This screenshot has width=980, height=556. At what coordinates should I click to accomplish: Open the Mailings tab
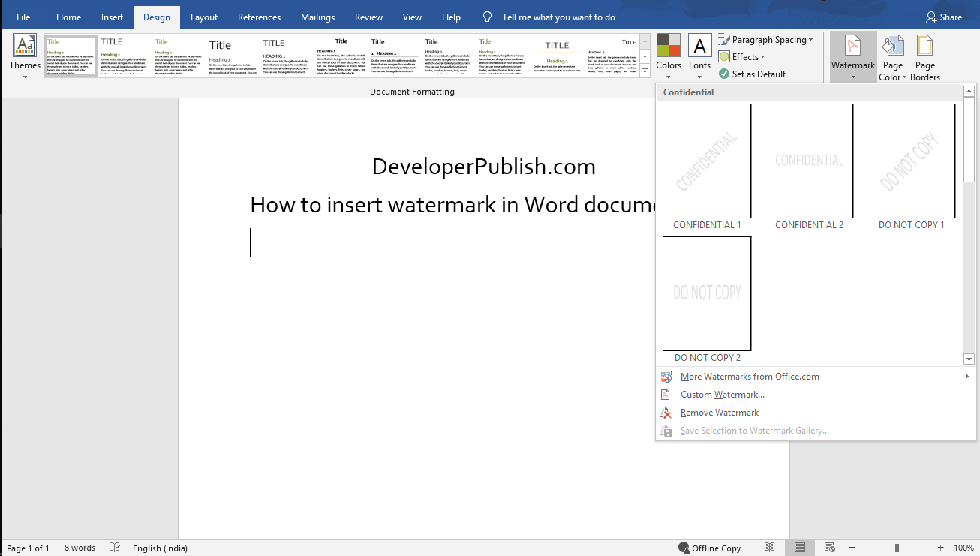317,17
